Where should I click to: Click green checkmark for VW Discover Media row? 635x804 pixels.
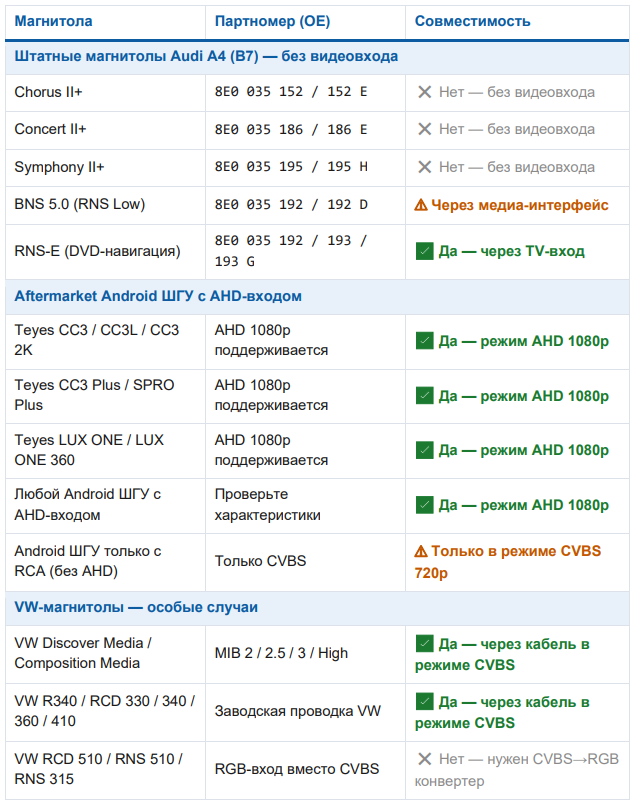[425, 644]
